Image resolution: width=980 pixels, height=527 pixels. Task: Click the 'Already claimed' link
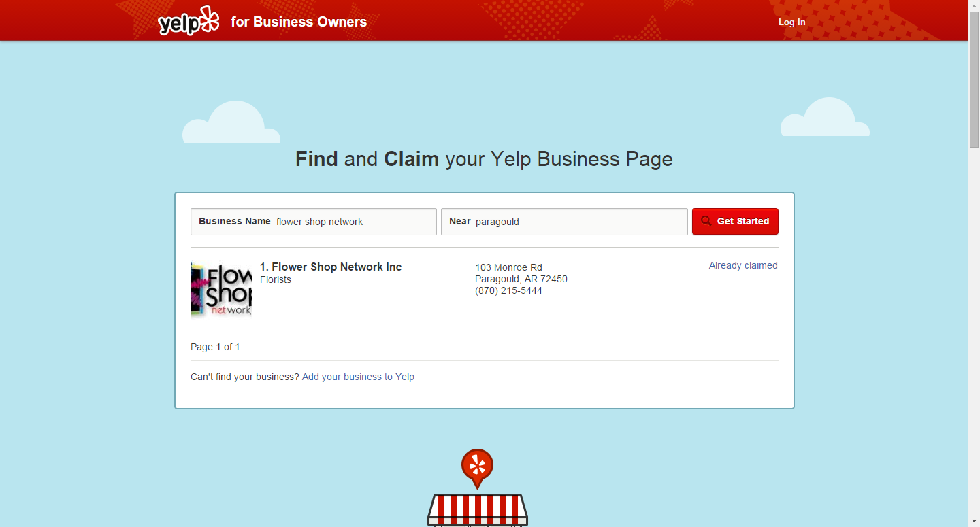pyautogui.click(x=742, y=265)
